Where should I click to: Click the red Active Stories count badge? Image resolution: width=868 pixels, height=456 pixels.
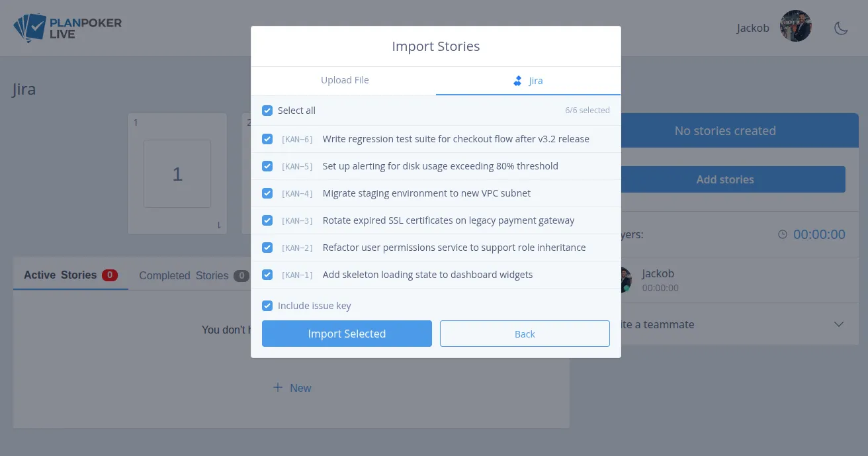point(110,275)
